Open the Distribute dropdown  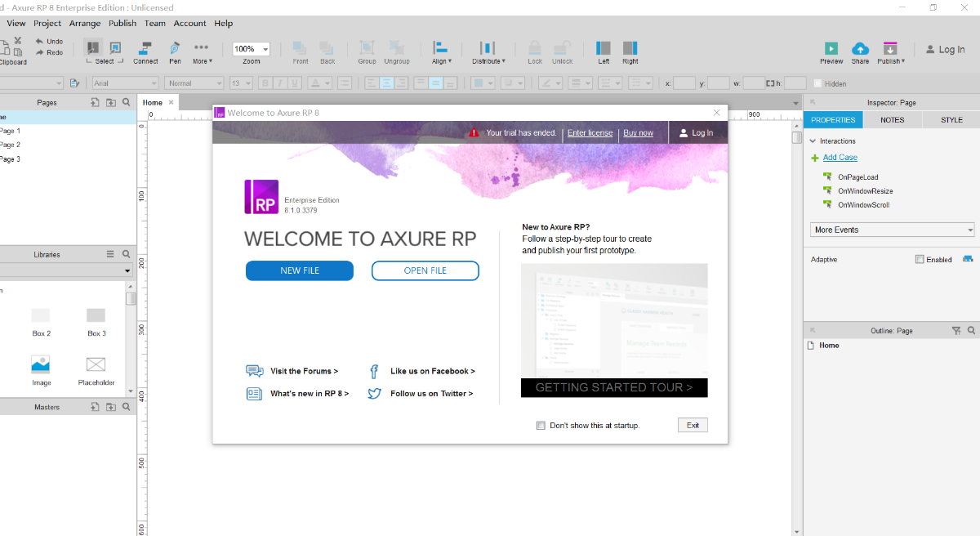(x=488, y=52)
